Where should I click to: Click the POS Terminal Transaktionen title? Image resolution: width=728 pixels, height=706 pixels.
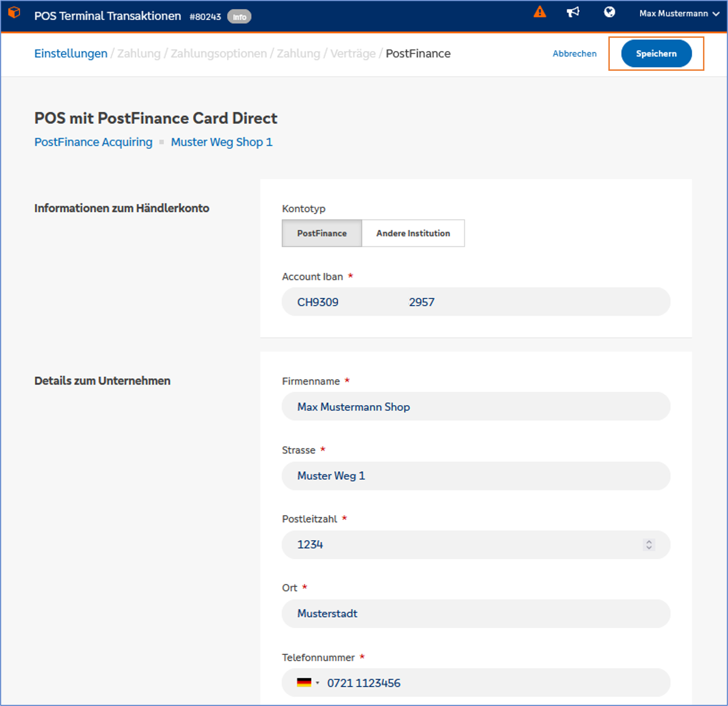coord(107,16)
